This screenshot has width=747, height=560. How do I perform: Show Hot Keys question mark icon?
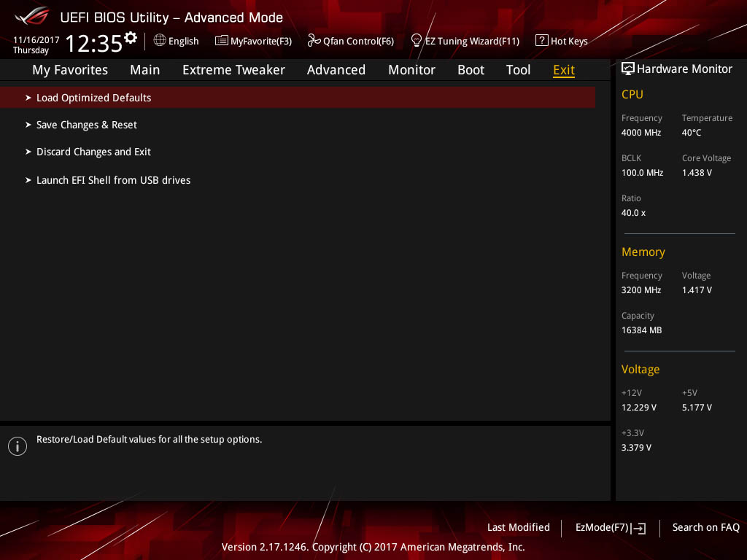tap(541, 41)
